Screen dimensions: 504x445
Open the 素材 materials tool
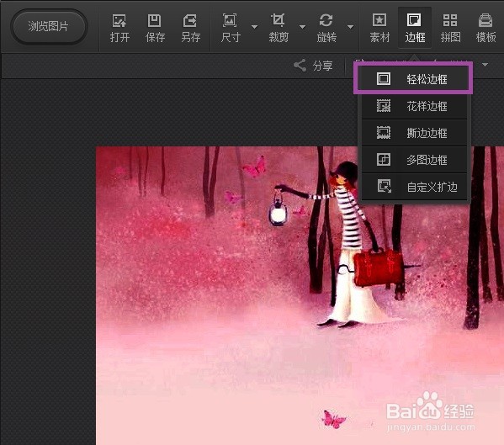pos(379,29)
